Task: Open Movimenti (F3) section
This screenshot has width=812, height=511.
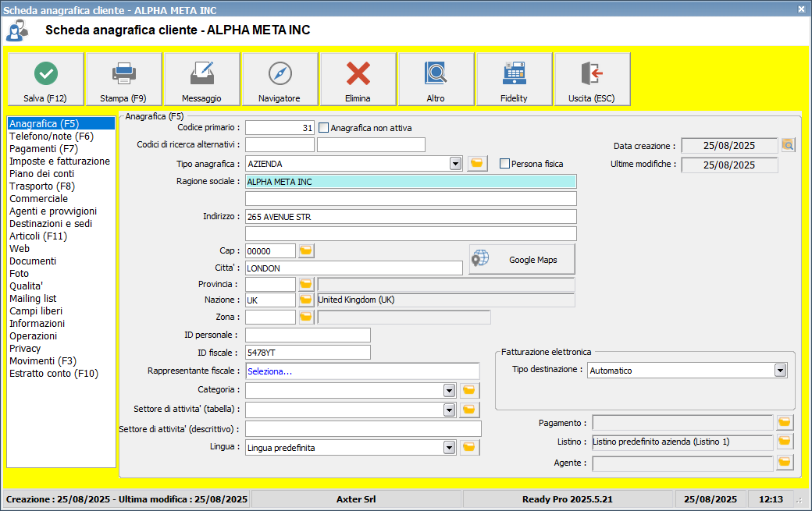Action: pos(61,360)
